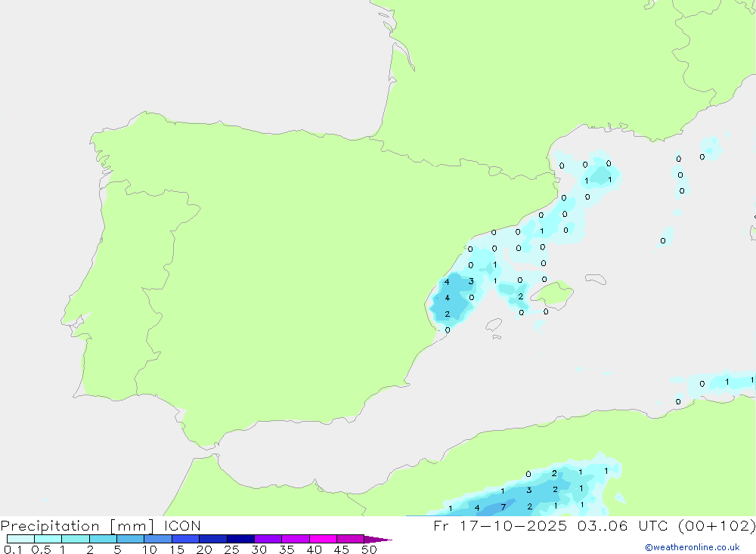Click the 'ICON' model name label
Screen dimensions: 756x554
point(182,525)
